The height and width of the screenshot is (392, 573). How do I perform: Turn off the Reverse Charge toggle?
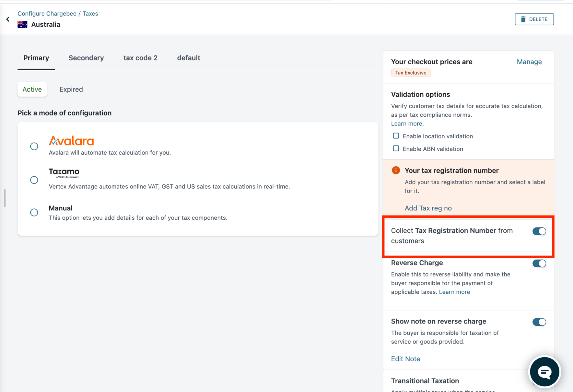[x=539, y=263]
